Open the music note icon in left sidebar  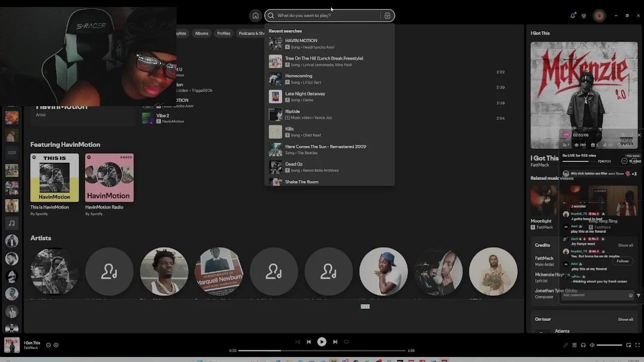[x=12, y=223]
